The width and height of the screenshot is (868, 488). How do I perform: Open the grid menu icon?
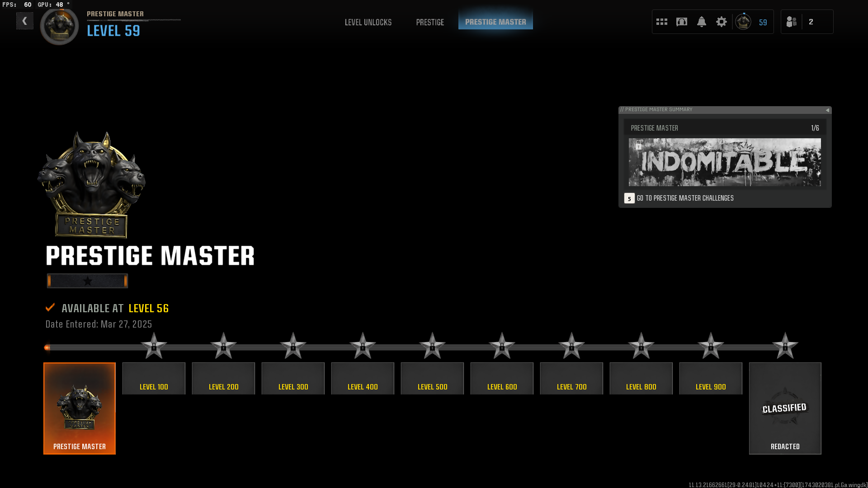pyautogui.click(x=661, y=22)
